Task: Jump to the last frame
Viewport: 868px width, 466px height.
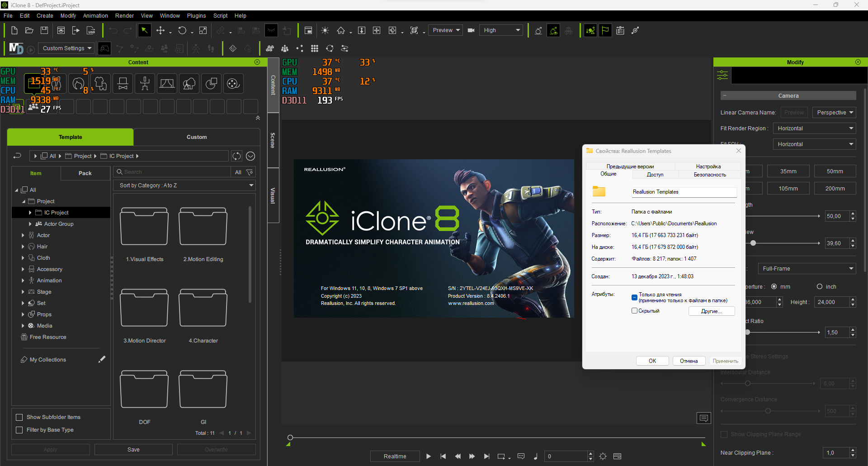Action: pyautogui.click(x=486, y=456)
